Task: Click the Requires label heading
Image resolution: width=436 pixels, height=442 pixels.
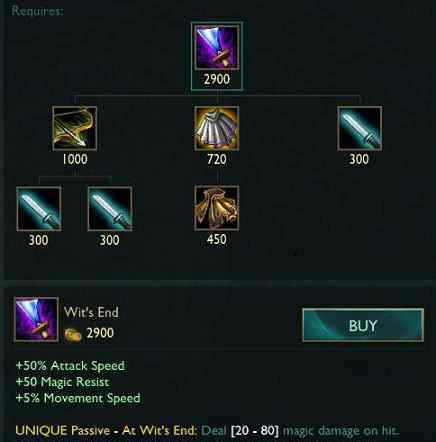Action: point(37,11)
